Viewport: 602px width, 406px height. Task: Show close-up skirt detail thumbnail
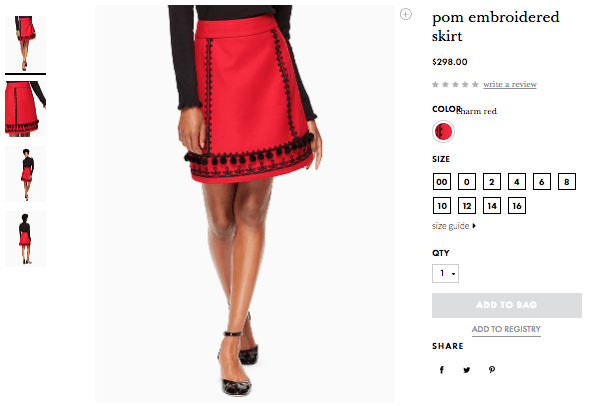coord(25,109)
